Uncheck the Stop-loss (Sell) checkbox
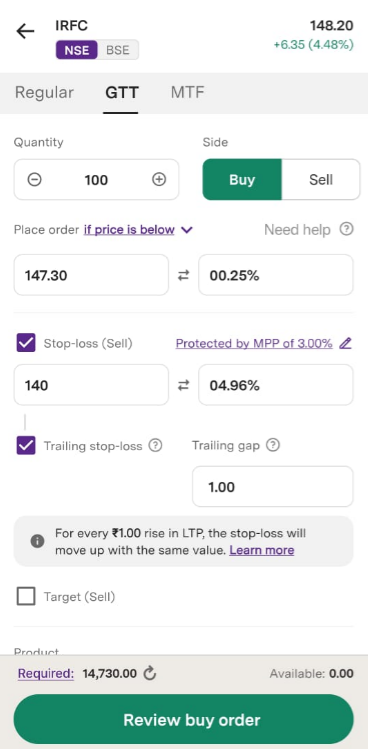This screenshot has width=368, height=749. [x=26, y=343]
